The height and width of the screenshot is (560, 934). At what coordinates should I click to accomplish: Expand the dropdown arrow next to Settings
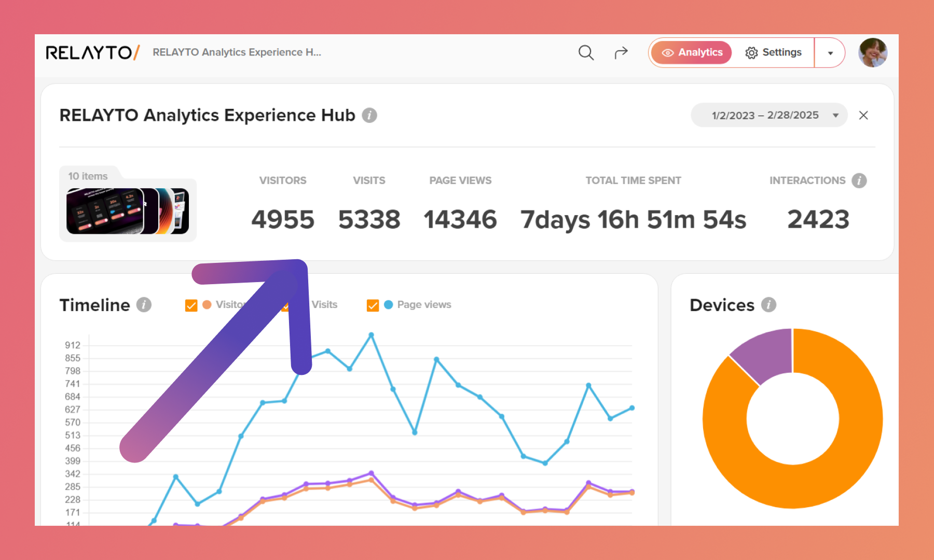(x=830, y=53)
